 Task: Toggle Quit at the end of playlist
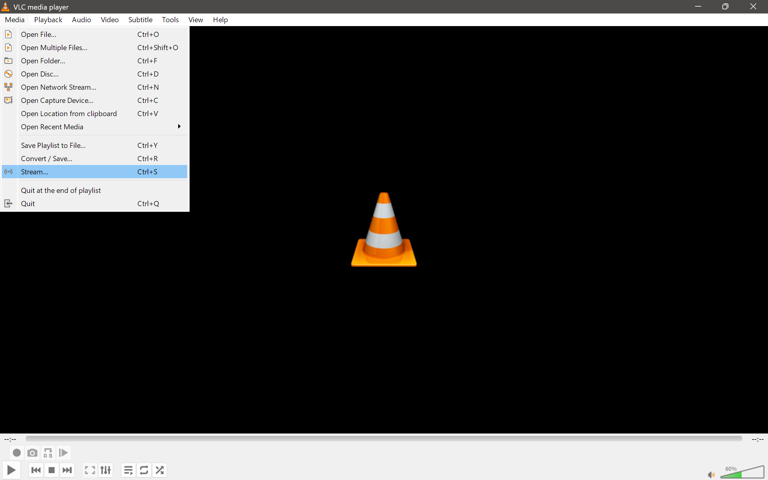coord(95,191)
